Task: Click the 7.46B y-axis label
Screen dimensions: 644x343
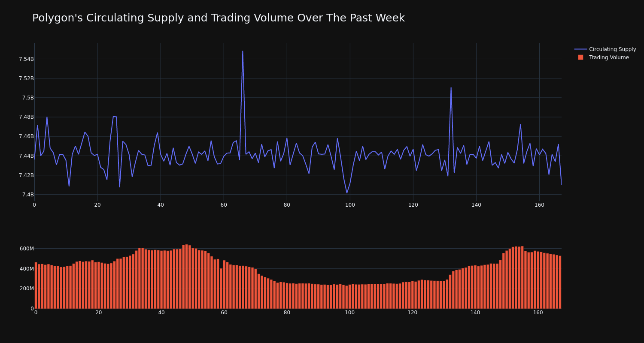Action: [26, 136]
